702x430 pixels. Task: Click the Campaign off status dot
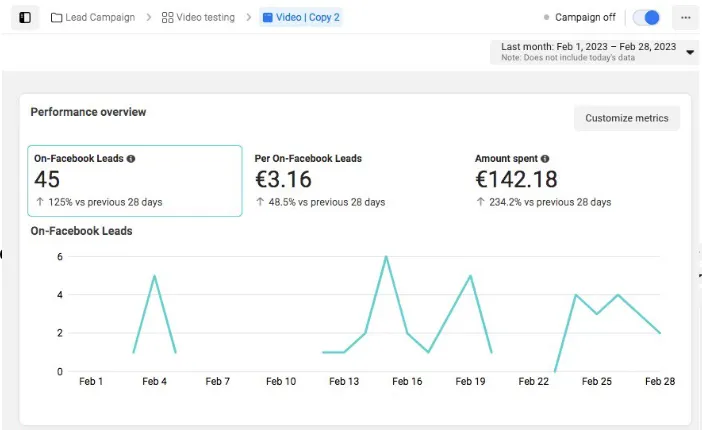[546, 17]
